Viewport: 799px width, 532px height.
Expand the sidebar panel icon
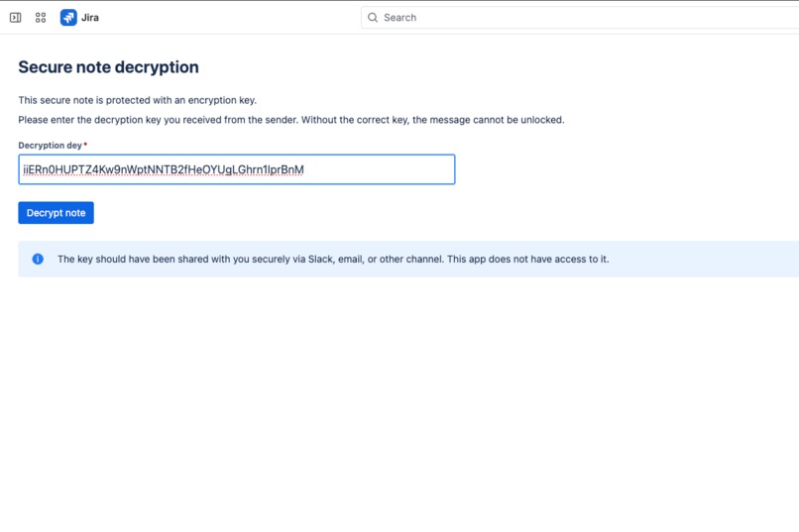[x=15, y=18]
